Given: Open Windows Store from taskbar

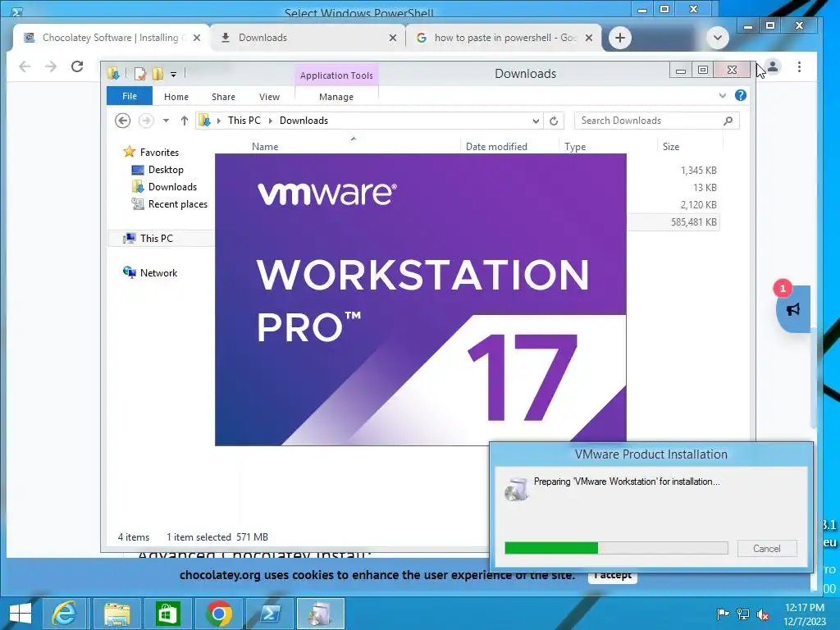Looking at the screenshot, I should [167, 614].
